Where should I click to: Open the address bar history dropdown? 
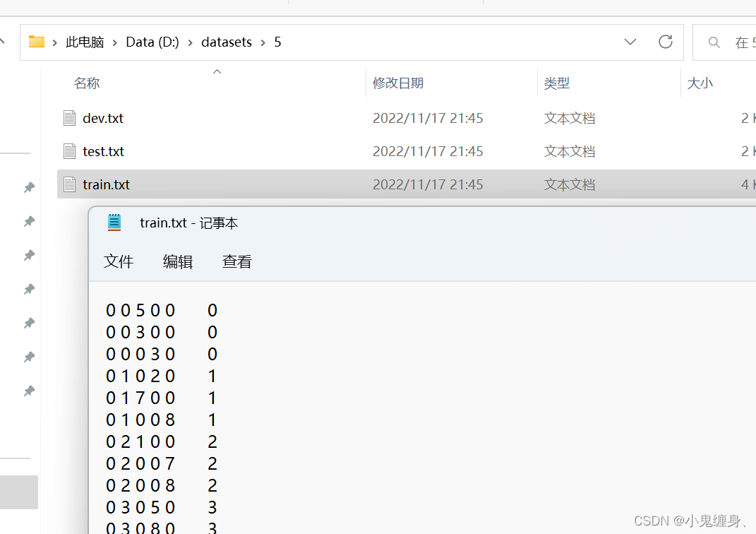[x=630, y=42]
